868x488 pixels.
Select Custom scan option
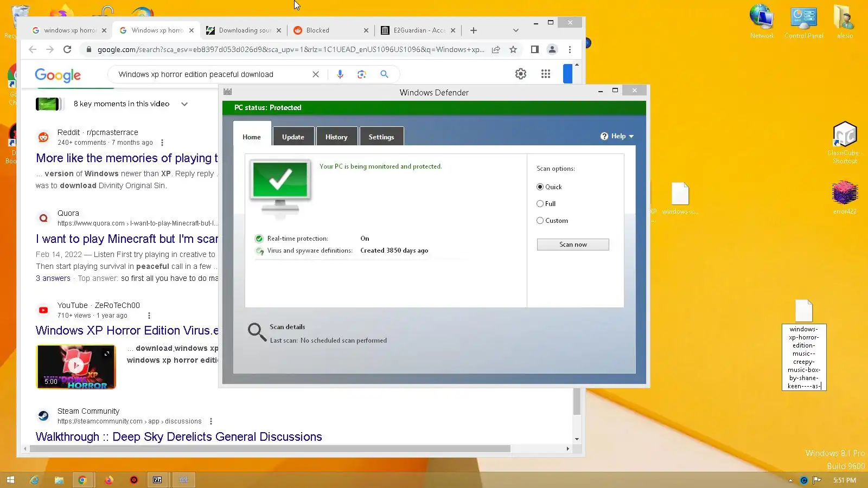coord(540,221)
